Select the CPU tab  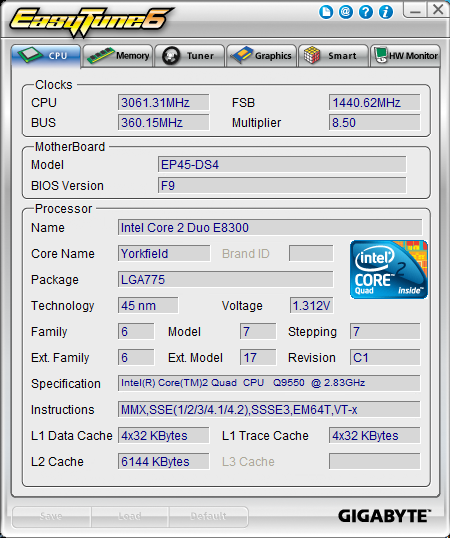[46, 56]
